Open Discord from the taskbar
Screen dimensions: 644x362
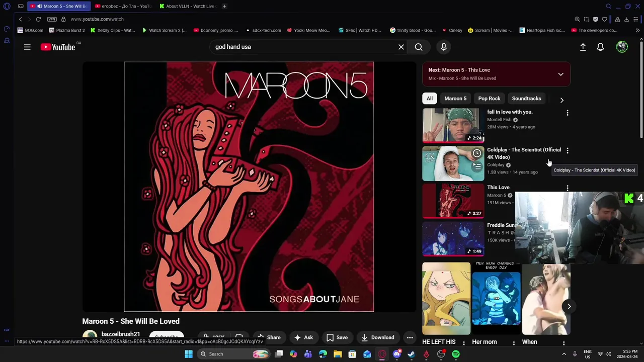pyautogui.click(x=396, y=354)
